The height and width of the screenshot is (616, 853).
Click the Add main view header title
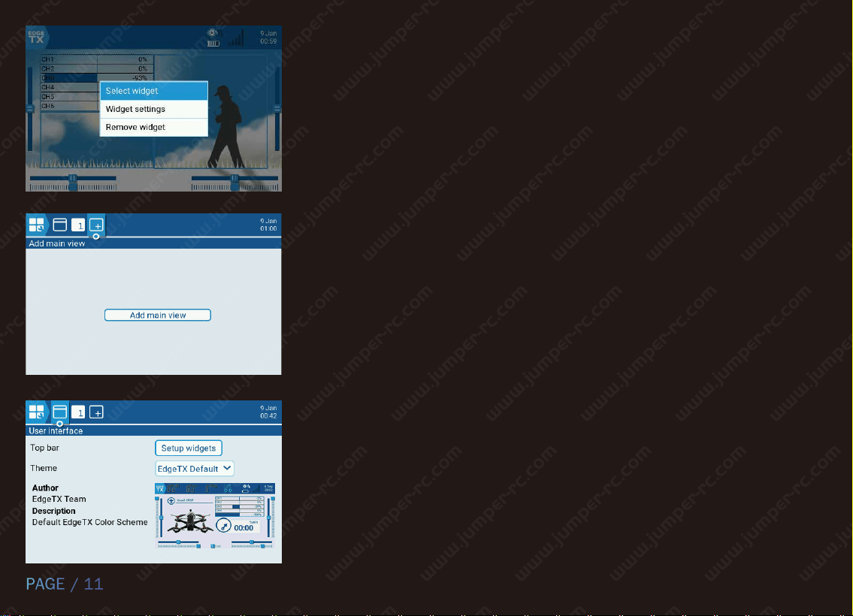click(56, 243)
